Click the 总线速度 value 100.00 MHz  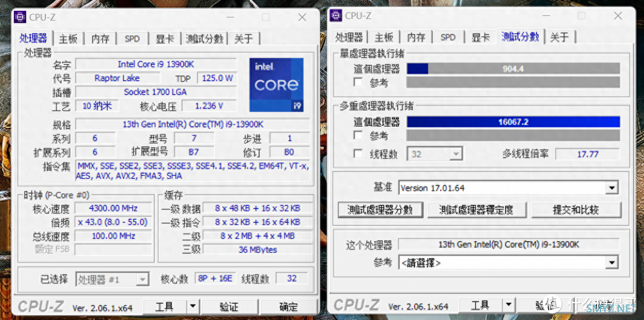(113, 236)
